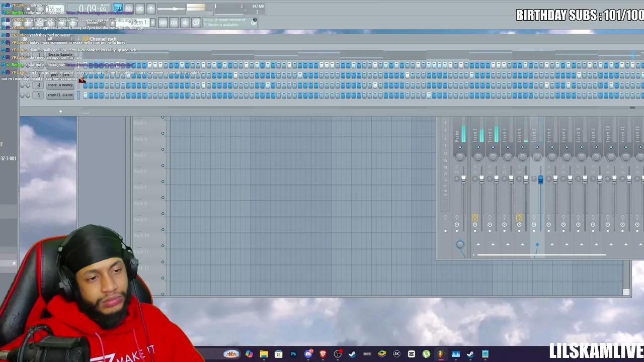Click the info icon on the update notification
This screenshot has height=362, width=644.
tap(255, 20)
